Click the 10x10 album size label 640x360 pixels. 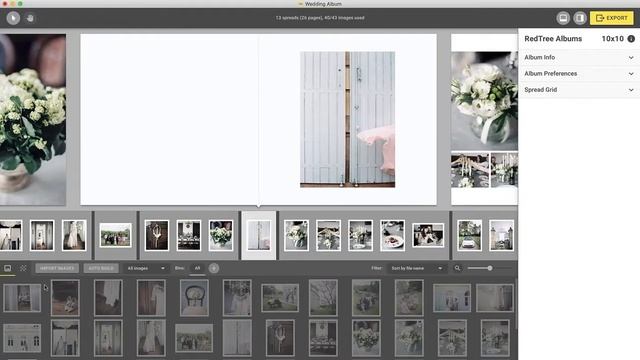pyautogui.click(x=613, y=39)
